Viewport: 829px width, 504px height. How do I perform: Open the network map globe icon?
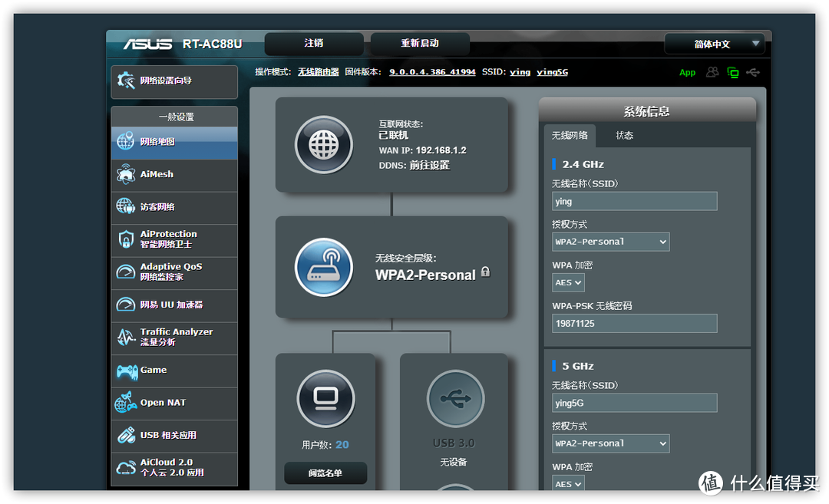click(x=125, y=141)
